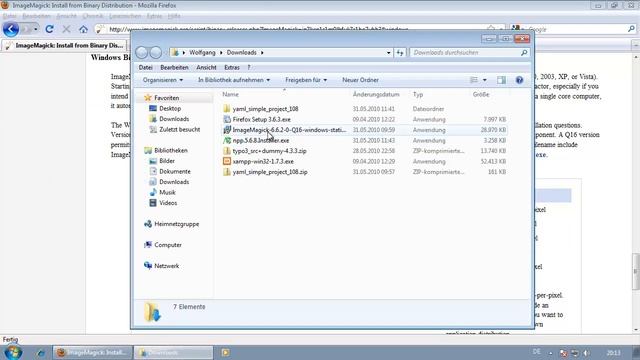Click Firefox back button
Image resolution: width=640 pixels, height=360 pixels.
click(11, 29)
